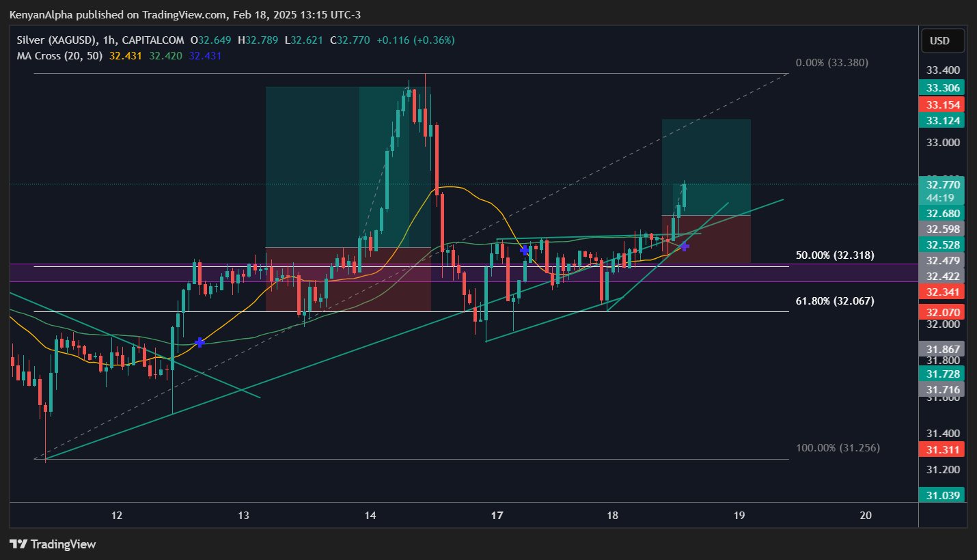Image resolution: width=977 pixels, height=560 pixels.
Task: Click the 33.400 price axis tick
Action: (x=943, y=70)
